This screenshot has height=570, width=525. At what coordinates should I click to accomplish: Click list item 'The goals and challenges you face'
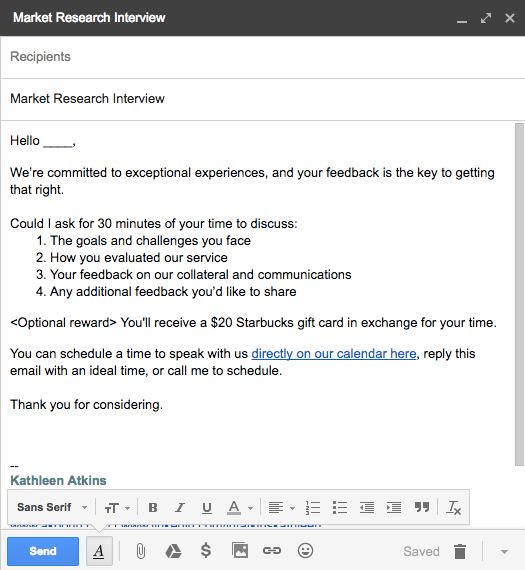pos(150,241)
